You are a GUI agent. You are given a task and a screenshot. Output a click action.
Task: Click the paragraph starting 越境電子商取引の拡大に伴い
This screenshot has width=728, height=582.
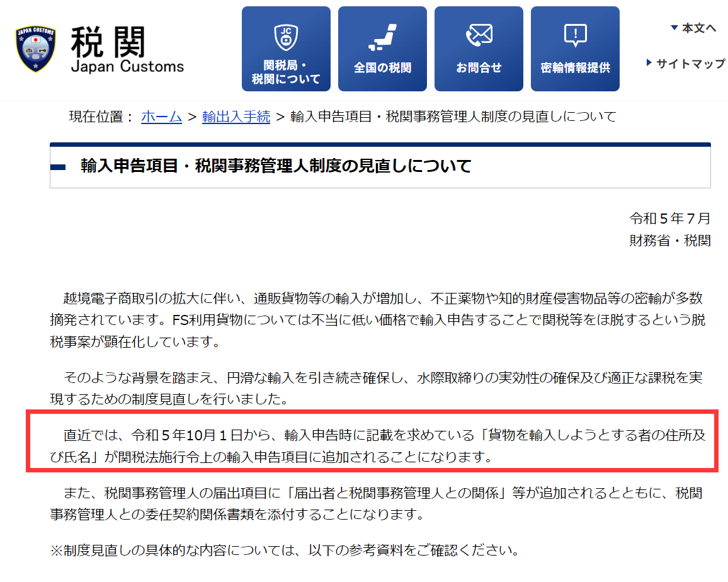point(378,320)
